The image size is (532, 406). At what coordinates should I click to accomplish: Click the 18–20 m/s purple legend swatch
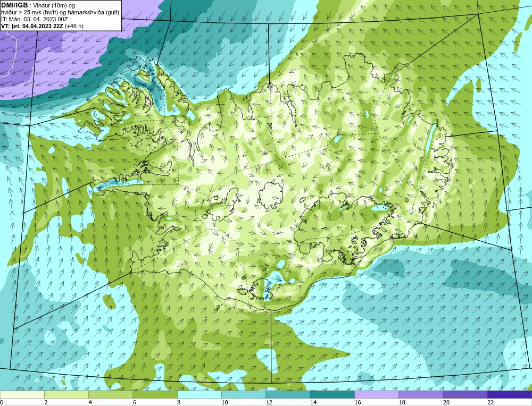pos(421,395)
